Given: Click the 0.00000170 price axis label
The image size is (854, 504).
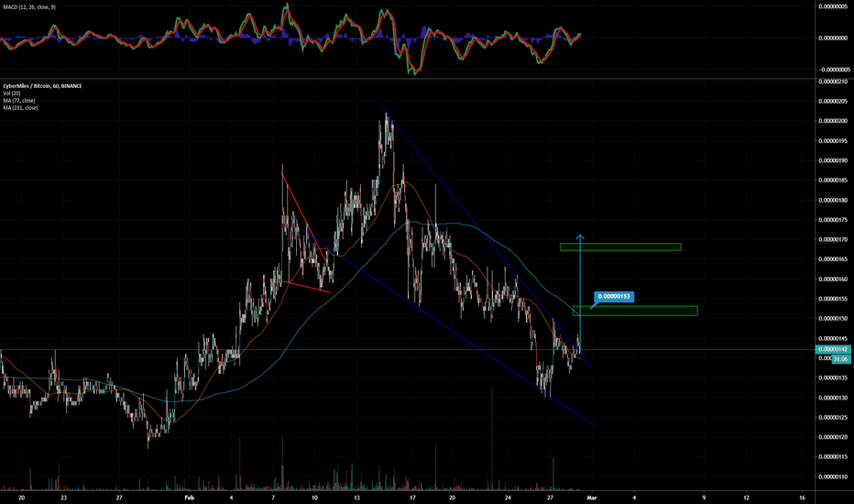Looking at the screenshot, I should click(833, 240).
